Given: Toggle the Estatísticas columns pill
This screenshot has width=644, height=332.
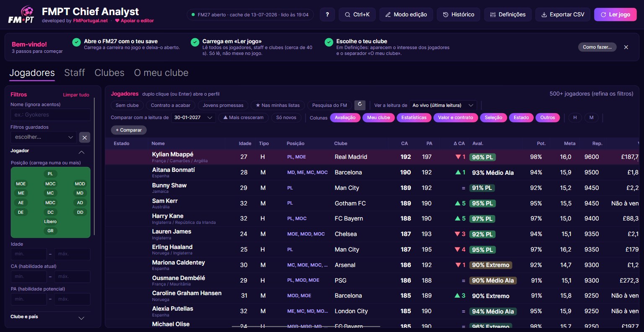Looking at the screenshot, I should click(414, 118).
